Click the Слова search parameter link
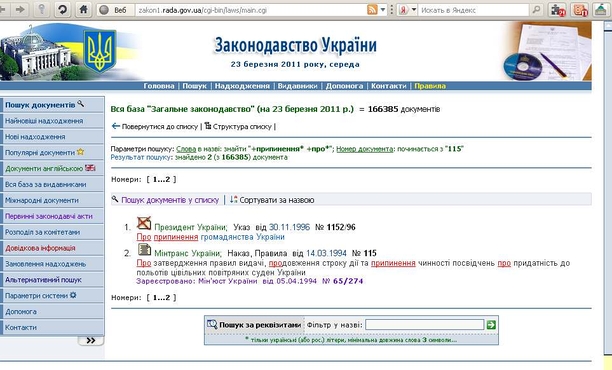The height and width of the screenshot is (370, 612). (x=186, y=149)
